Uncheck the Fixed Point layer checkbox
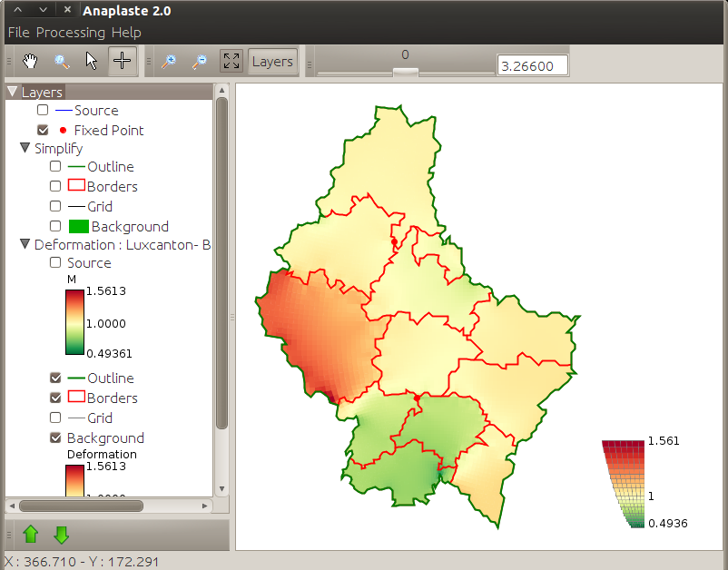Image resolution: width=728 pixels, height=570 pixels. tap(43, 130)
